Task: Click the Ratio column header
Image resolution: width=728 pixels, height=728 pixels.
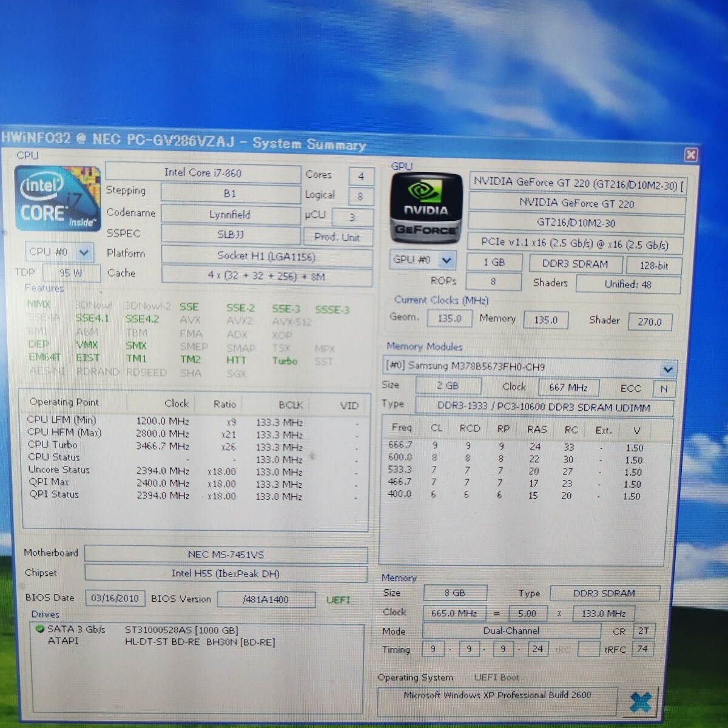Action: [x=224, y=404]
